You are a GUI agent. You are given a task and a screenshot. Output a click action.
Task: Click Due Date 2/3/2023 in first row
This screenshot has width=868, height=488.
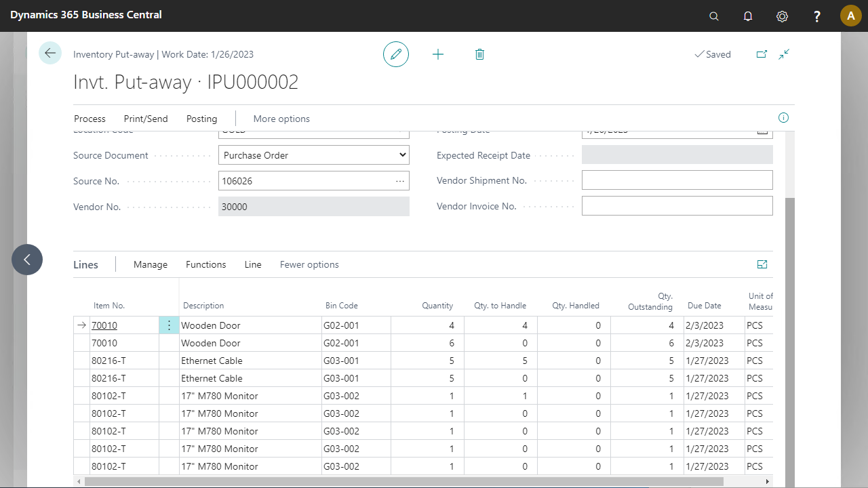point(714,325)
